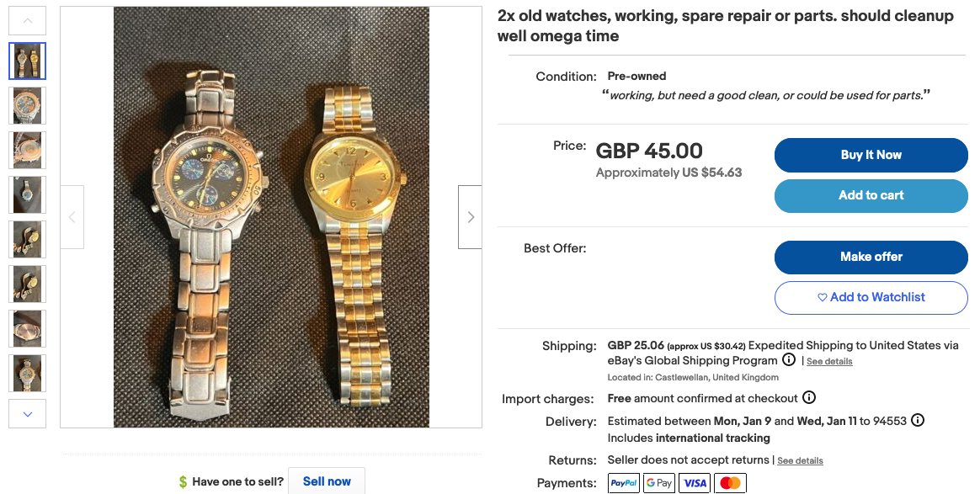The height and width of the screenshot is (494, 980).
Task: Click info icon after delivery zip code
Action: click(x=918, y=421)
